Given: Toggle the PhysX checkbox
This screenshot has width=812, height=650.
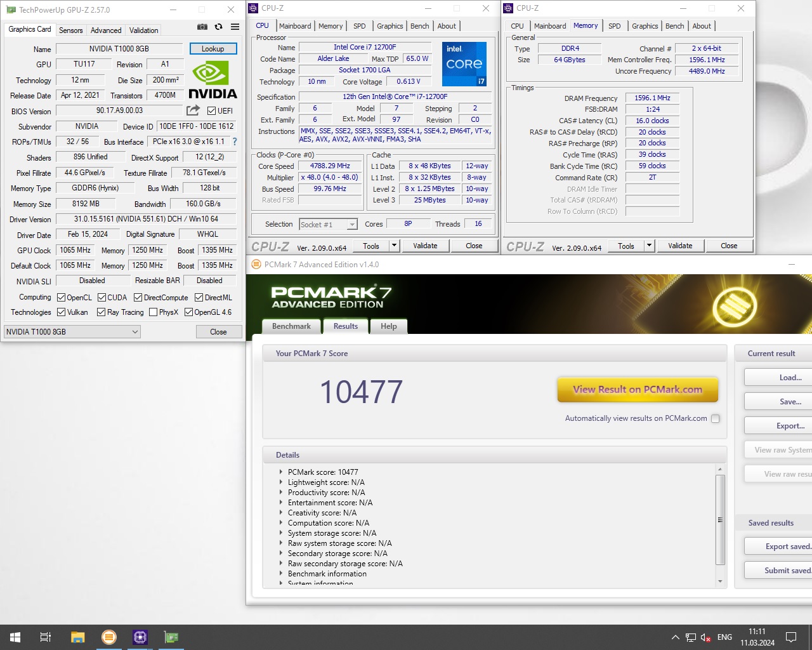Looking at the screenshot, I should pyautogui.click(x=153, y=312).
